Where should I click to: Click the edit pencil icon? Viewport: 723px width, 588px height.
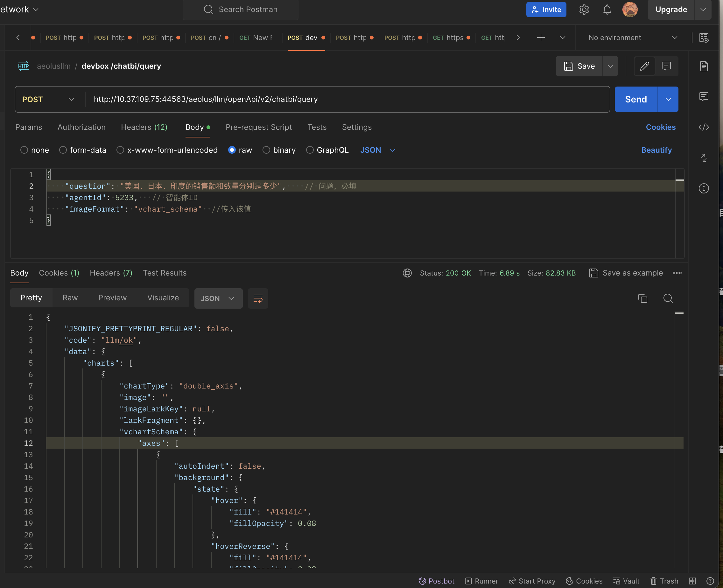[644, 66]
